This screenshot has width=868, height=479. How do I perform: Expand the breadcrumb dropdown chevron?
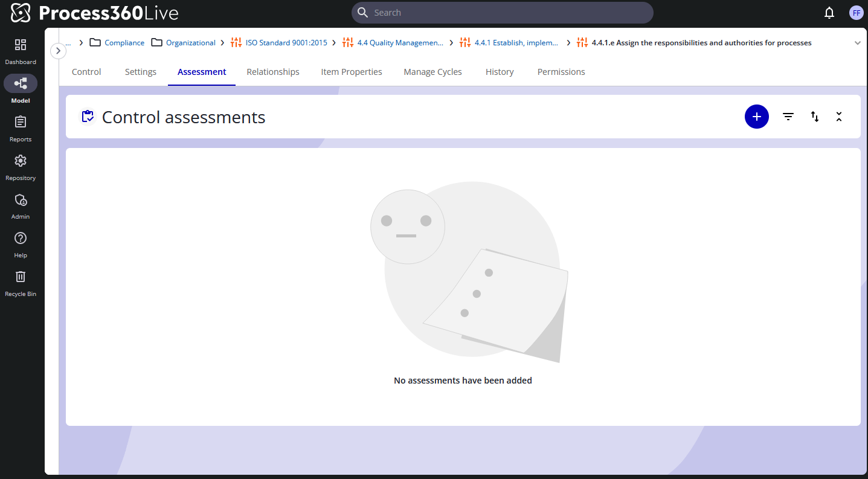pos(858,43)
